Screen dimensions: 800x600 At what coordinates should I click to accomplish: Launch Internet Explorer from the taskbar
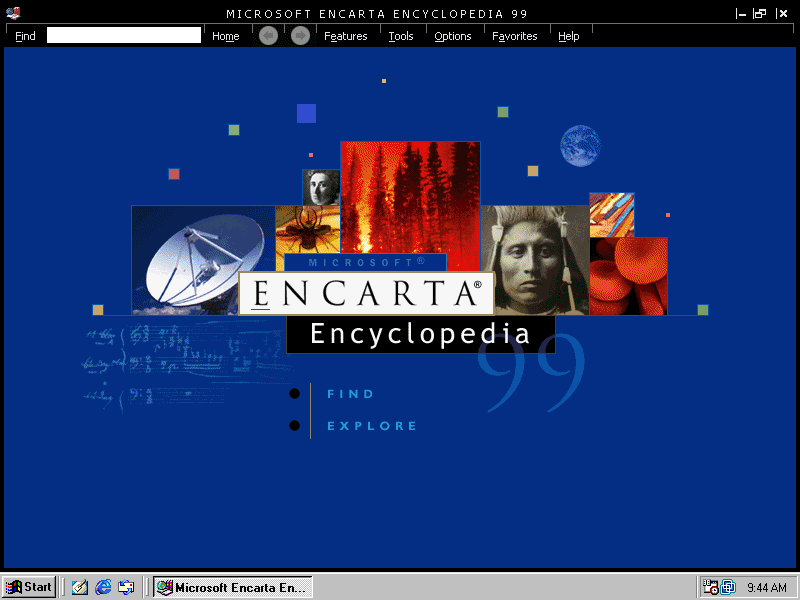pos(103,587)
